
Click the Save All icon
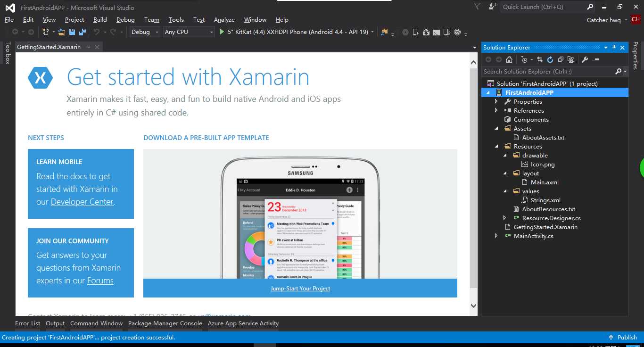click(x=82, y=32)
